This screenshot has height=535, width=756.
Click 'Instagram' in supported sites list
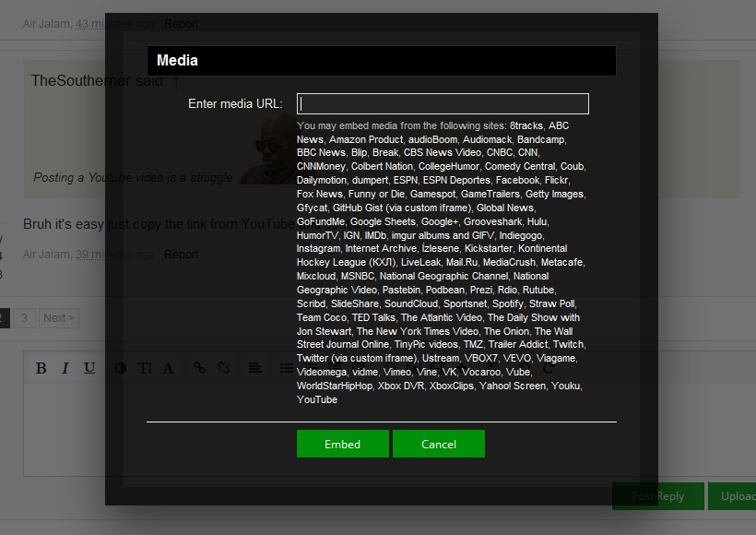(318, 248)
